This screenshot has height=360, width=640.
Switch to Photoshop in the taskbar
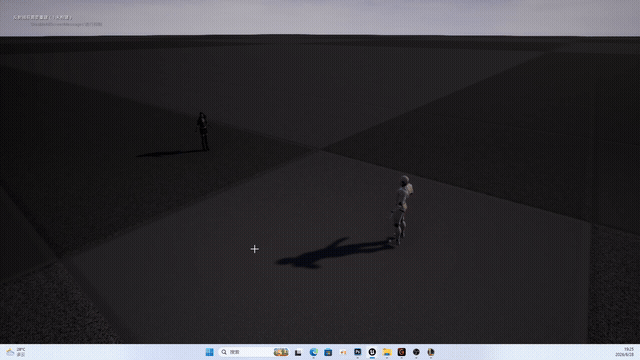point(358,352)
